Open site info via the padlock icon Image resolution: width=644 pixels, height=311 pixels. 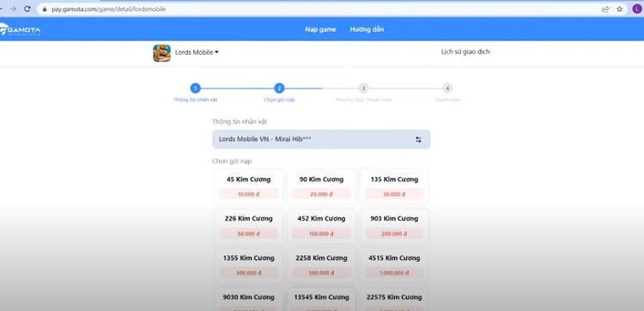(45, 9)
